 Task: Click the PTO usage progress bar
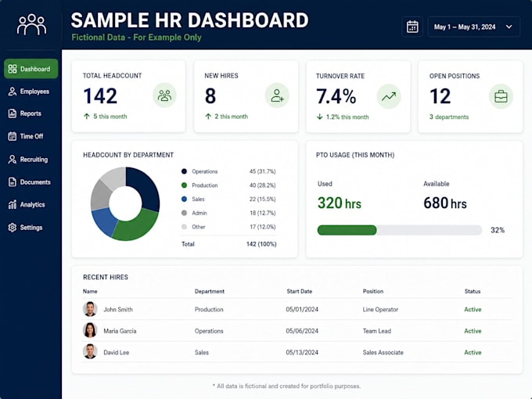400,230
